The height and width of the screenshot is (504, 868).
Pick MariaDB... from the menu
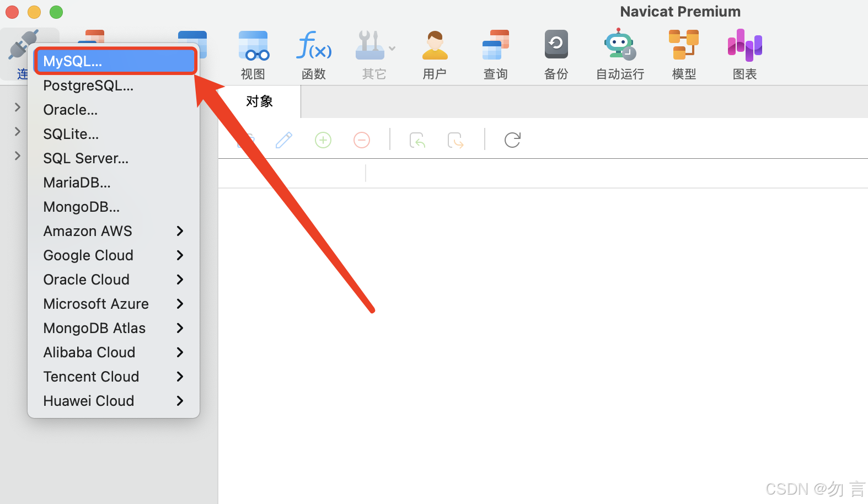114,183
